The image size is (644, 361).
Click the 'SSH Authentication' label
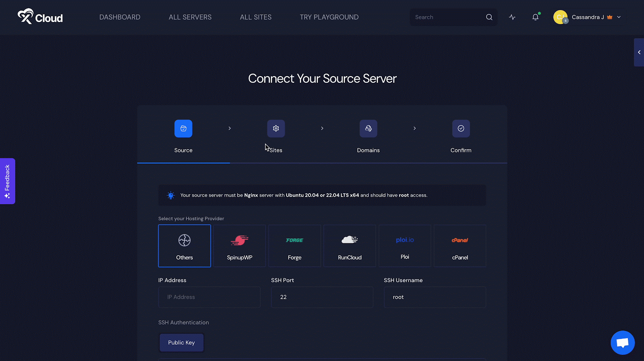(184, 322)
